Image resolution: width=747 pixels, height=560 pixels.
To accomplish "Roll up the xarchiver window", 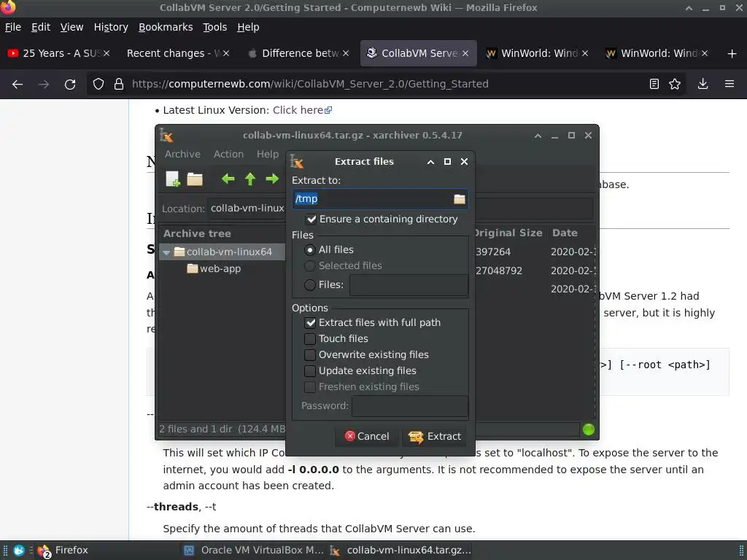I will 538,136.
